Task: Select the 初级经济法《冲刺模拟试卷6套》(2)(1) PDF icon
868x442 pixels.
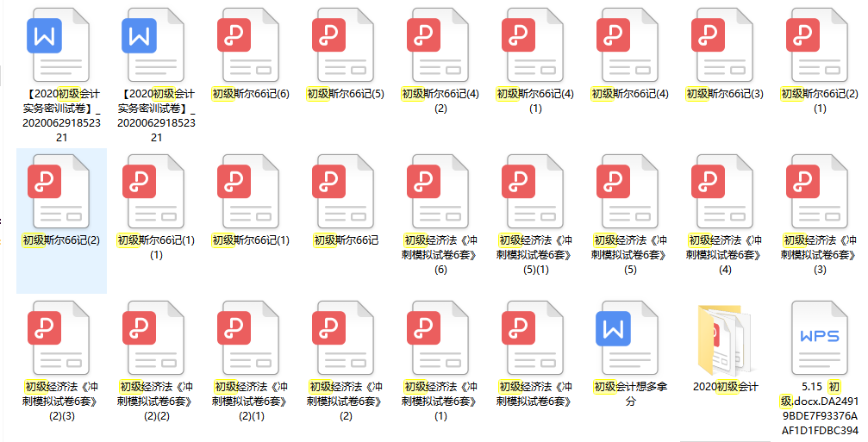Action: point(247,338)
